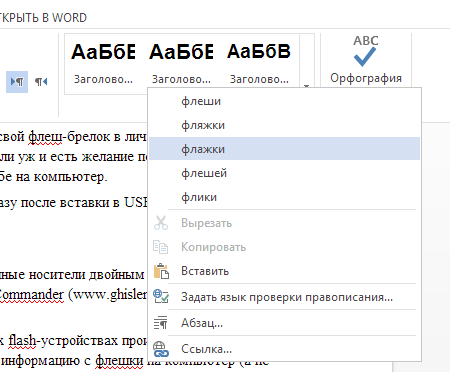Click ОТКРЫТЬ В WORD command
The image size is (450, 372).
coord(43,17)
